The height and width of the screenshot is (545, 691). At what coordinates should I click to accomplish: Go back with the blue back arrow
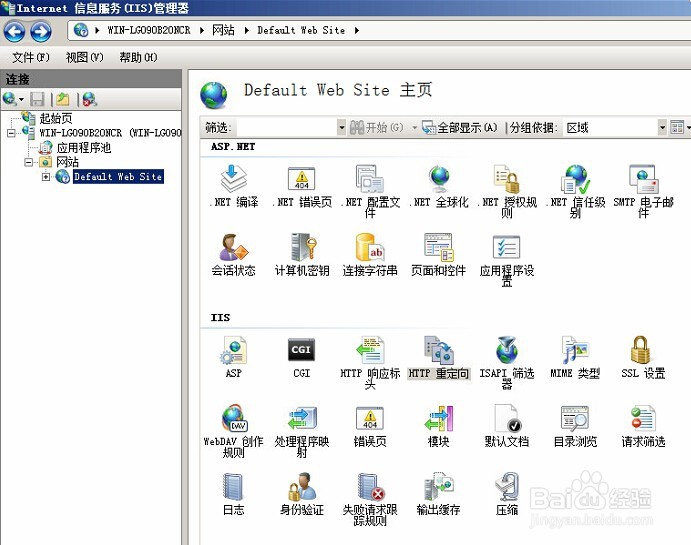[15, 31]
